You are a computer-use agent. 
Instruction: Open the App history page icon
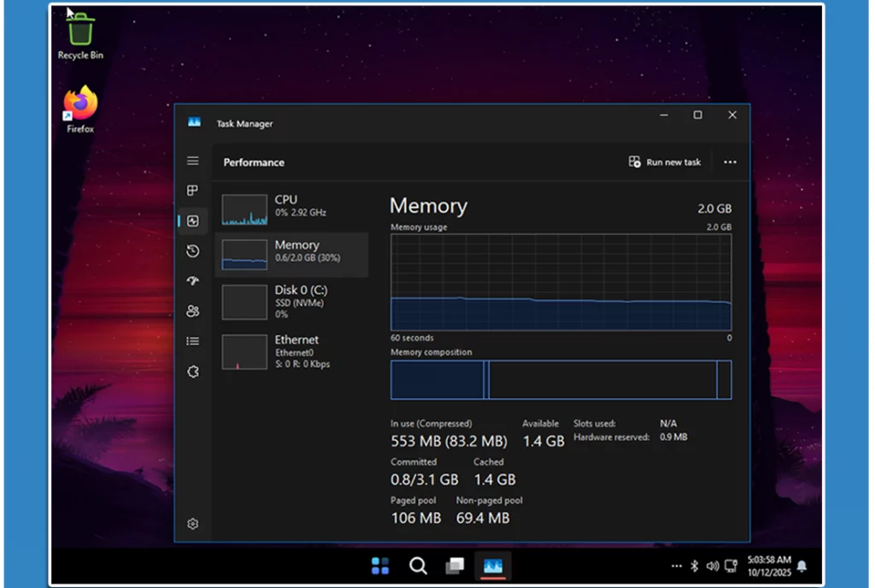point(193,251)
